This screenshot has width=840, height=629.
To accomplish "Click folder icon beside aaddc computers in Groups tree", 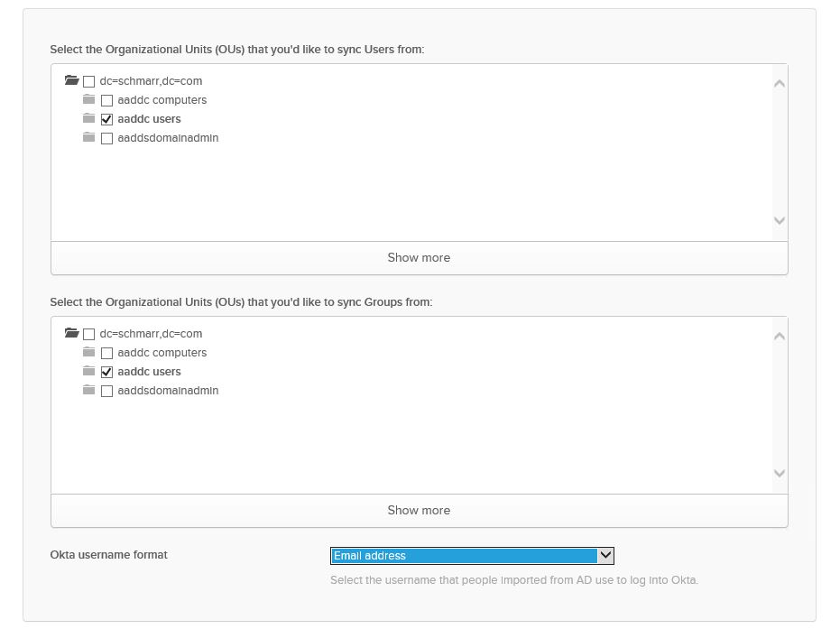I will coord(88,353).
